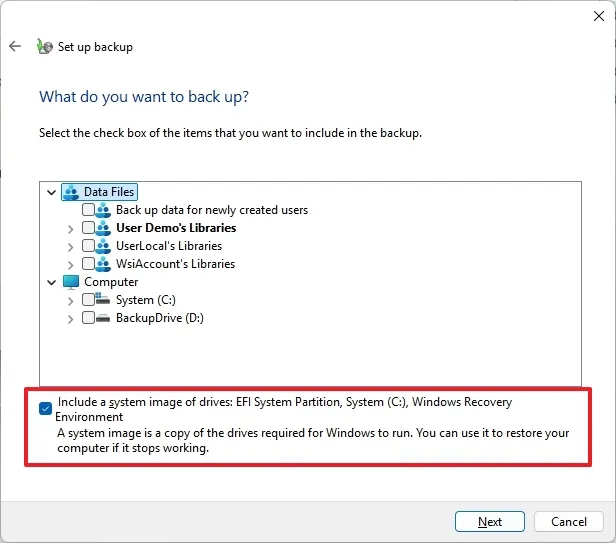616x543 pixels.
Task: Click the Cancel button
Action: click(x=568, y=521)
